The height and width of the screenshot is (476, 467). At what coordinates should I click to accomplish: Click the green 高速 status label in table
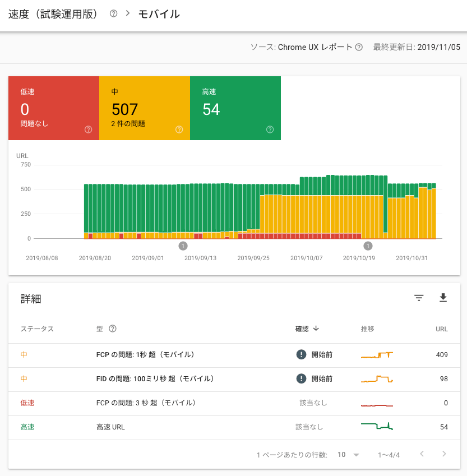pos(27,427)
